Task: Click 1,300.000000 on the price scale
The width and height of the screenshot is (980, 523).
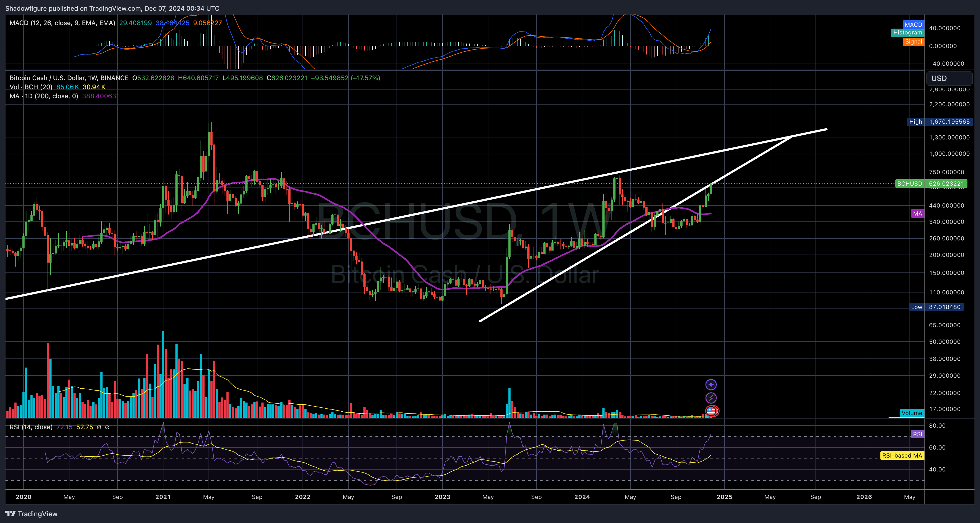Action: pos(949,137)
